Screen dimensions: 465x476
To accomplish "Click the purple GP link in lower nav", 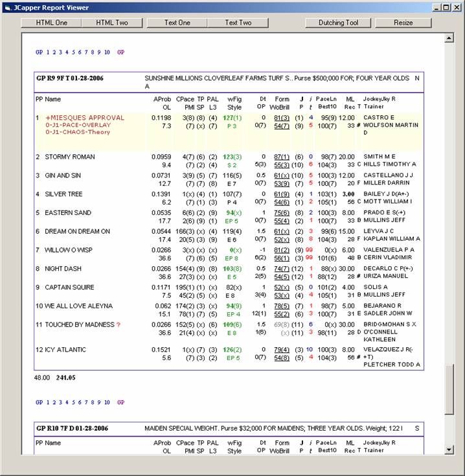I will point(121,402).
